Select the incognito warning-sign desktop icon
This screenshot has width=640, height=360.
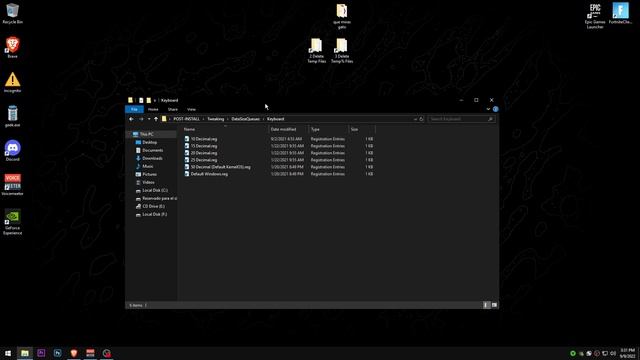point(12,82)
